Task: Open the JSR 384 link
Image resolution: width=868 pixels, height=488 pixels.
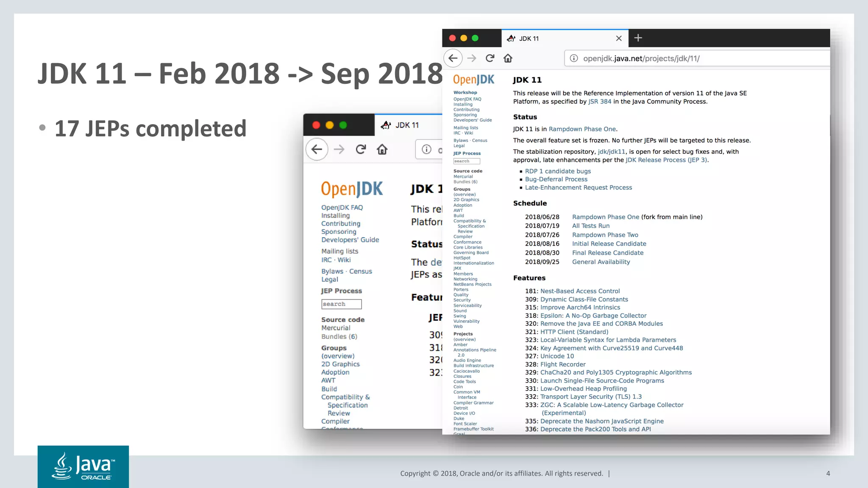Action: point(600,101)
